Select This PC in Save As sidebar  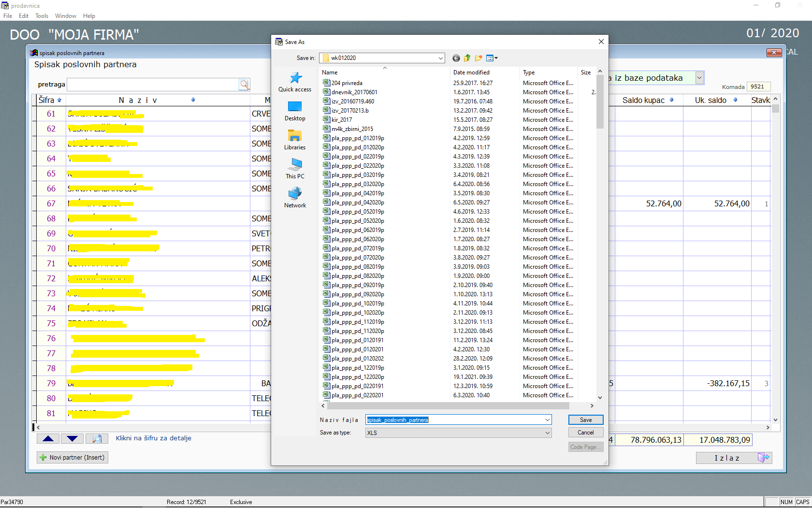coord(295,169)
